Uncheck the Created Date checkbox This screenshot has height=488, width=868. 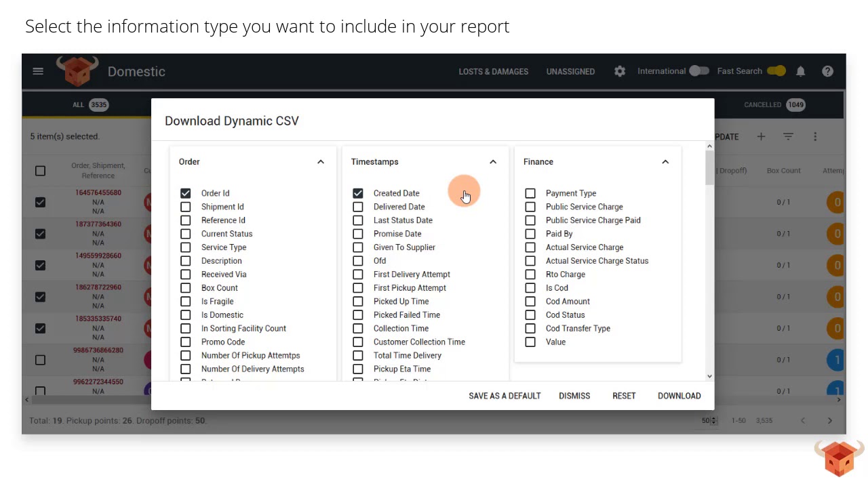click(x=358, y=193)
